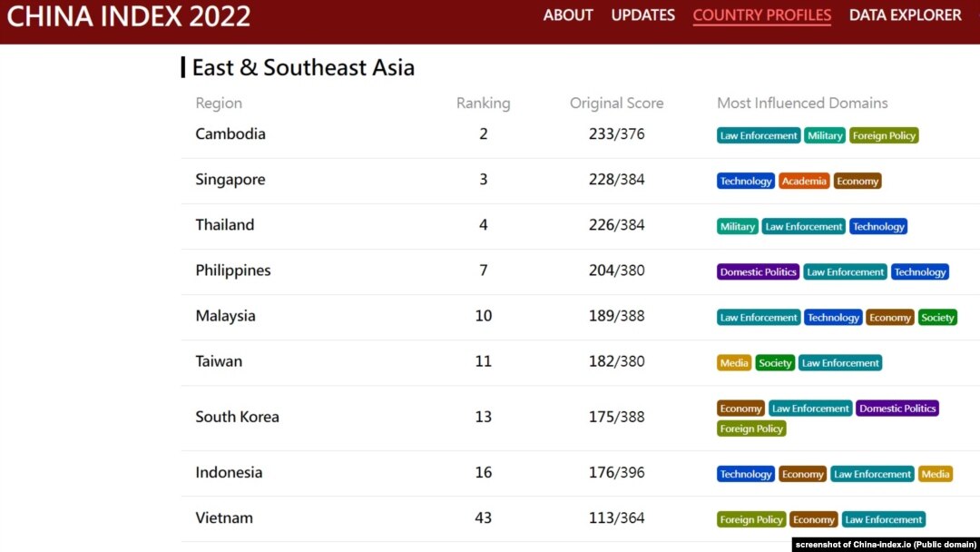Click Thailand's Military tag
980x552 pixels.
[738, 227]
